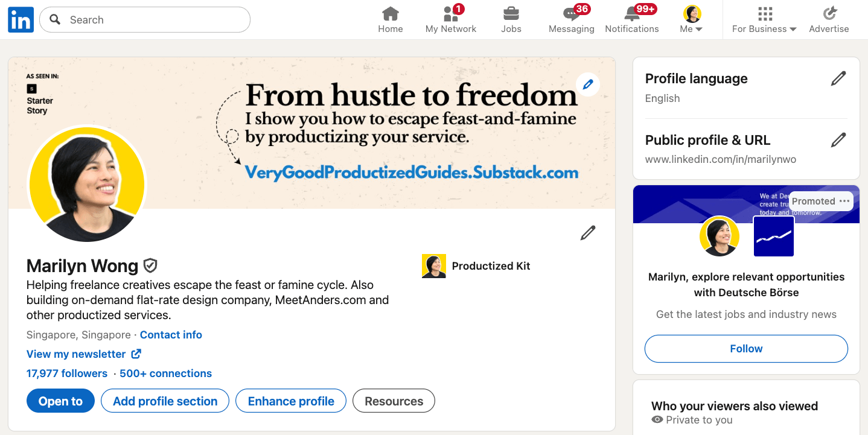Open the 500+ connections list
This screenshot has width=868, height=435.
pos(165,373)
